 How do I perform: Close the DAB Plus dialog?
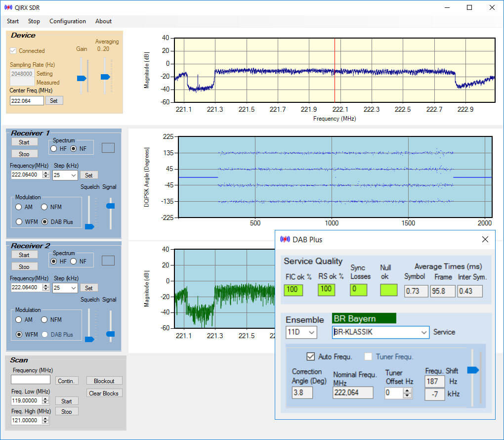(485, 239)
